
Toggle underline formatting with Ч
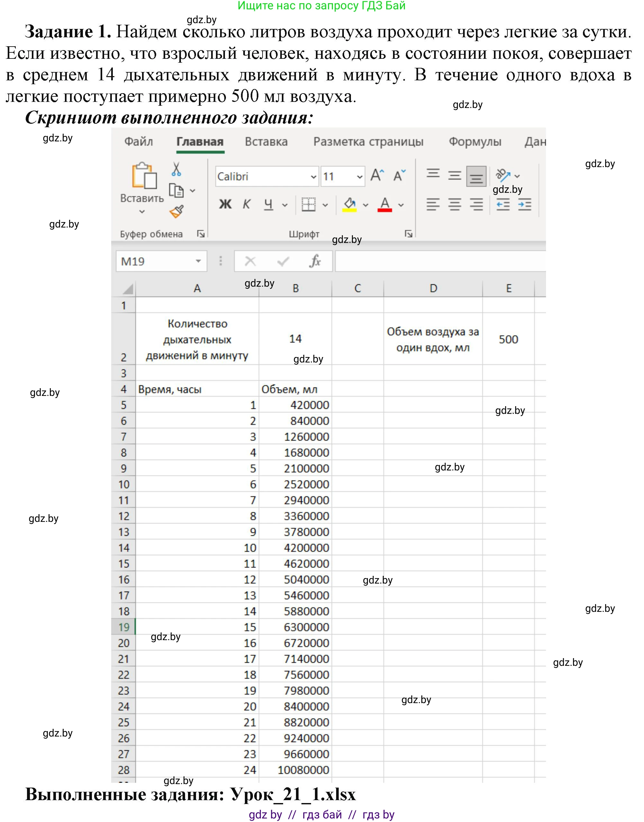coord(268,204)
